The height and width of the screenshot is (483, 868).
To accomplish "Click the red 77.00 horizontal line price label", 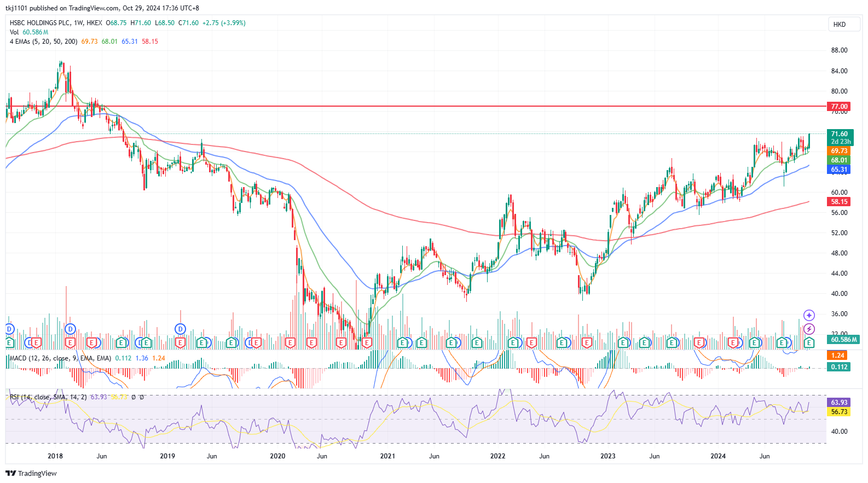I will point(839,107).
